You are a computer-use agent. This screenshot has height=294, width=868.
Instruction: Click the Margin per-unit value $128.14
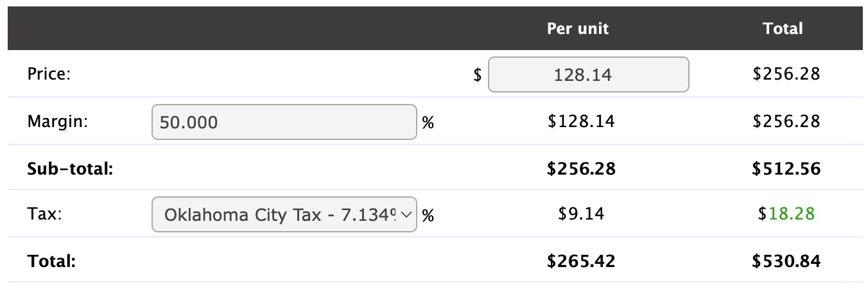click(581, 121)
